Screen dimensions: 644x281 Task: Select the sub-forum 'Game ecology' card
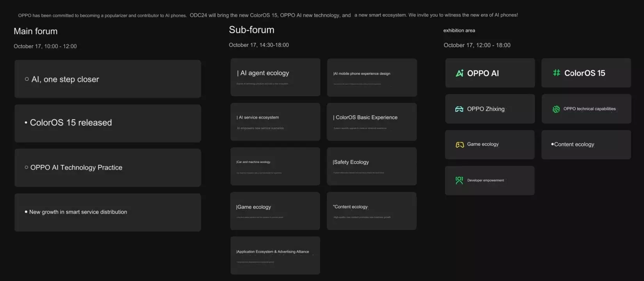coord(275,211)
